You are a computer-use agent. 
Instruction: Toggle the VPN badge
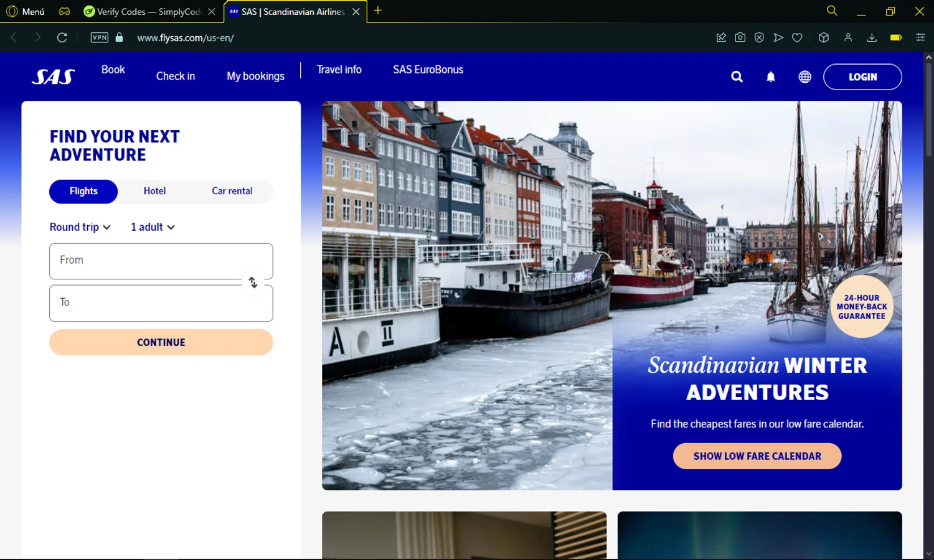click(x=100, y=37)
